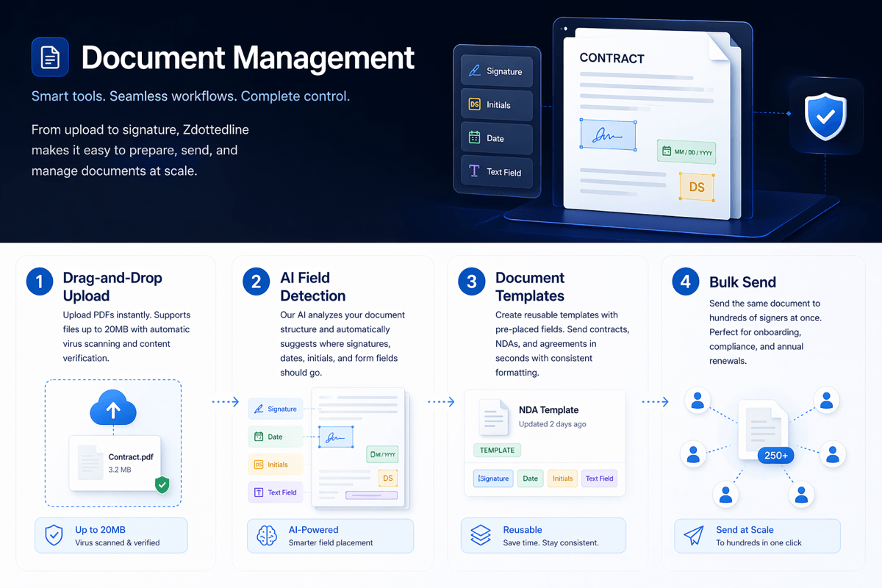Click the central document icon in Bulk Send diagram
This screenshot has width=882, height=588.
(x=762, y=430)
